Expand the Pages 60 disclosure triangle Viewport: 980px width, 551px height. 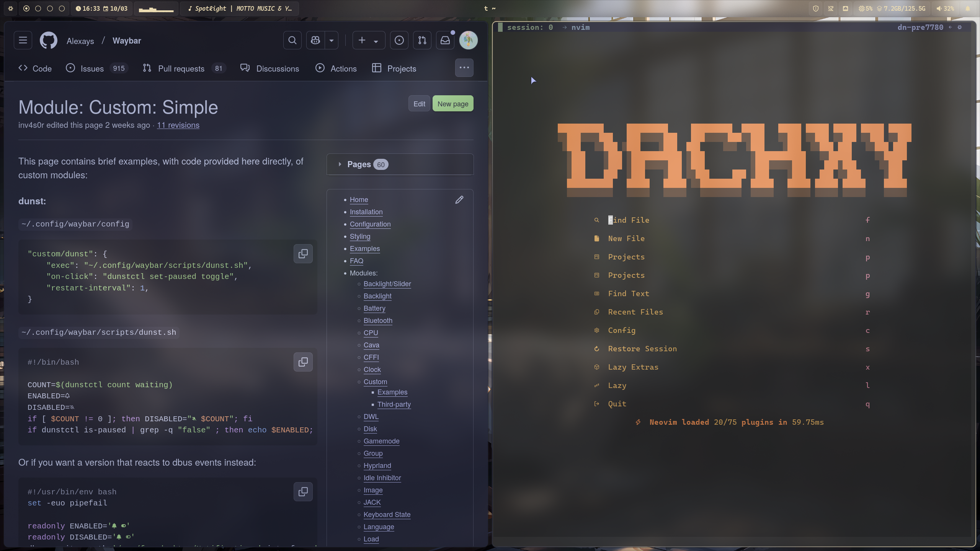coord(340,165)
